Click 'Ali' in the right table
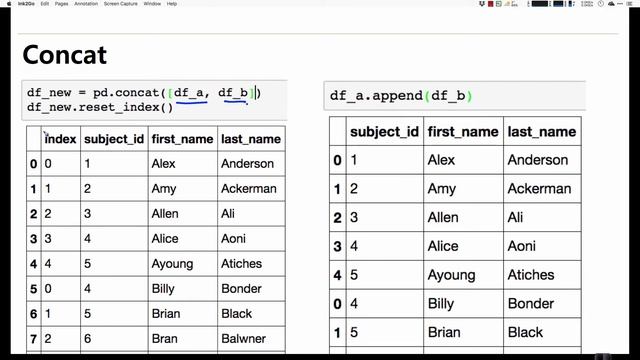Screen dimensions: 640x360 click(x=515, y=218)
